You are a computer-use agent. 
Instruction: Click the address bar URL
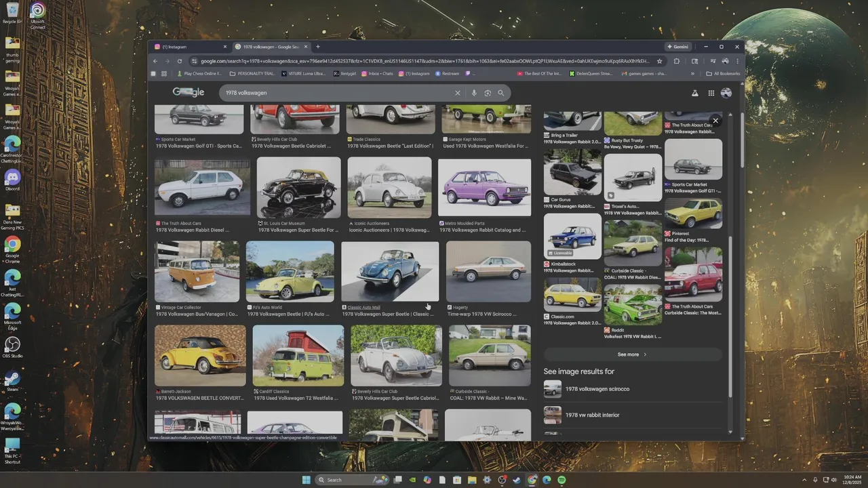point(424,61)
